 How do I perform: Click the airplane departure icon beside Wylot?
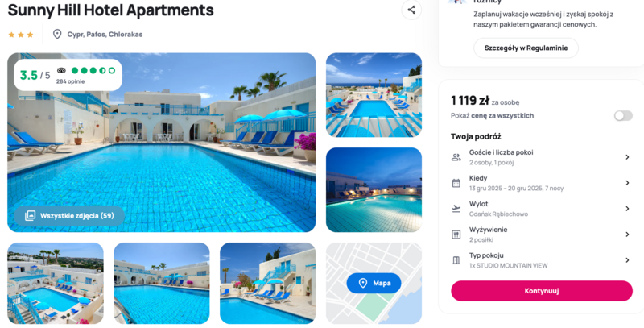456,209
